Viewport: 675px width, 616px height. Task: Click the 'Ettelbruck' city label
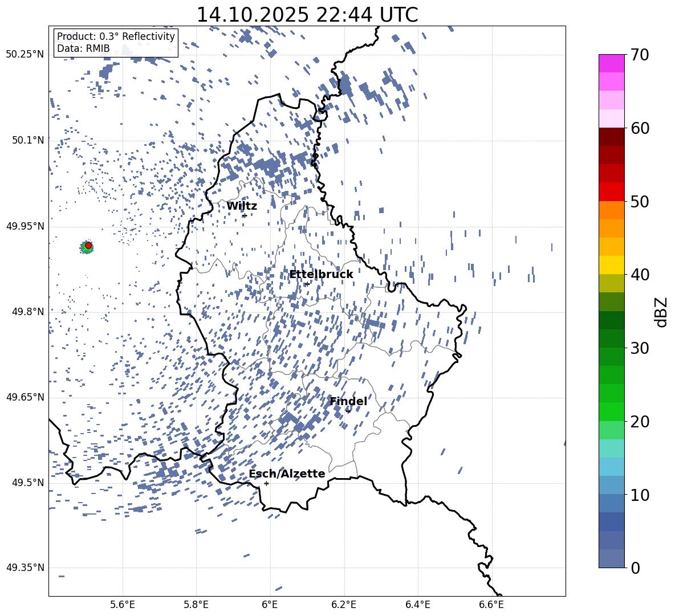pyautogui.click(x=321, y=275)
